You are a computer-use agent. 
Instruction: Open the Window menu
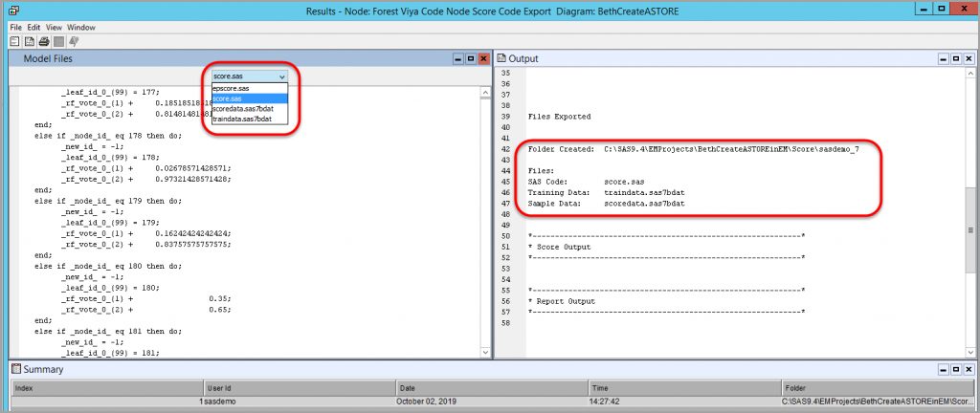pyautogui.click(x=81, y=27)
